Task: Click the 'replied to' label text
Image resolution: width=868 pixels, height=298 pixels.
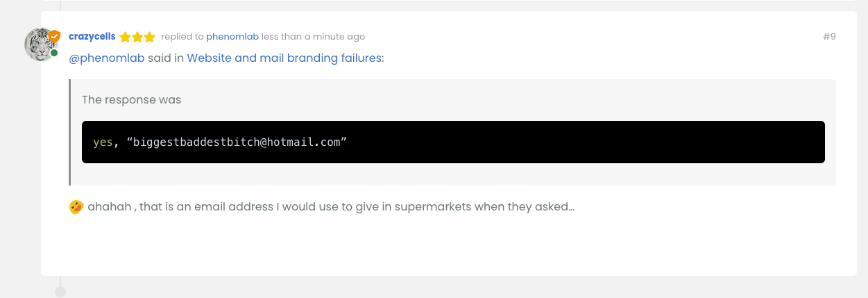Action: [182, 37]
